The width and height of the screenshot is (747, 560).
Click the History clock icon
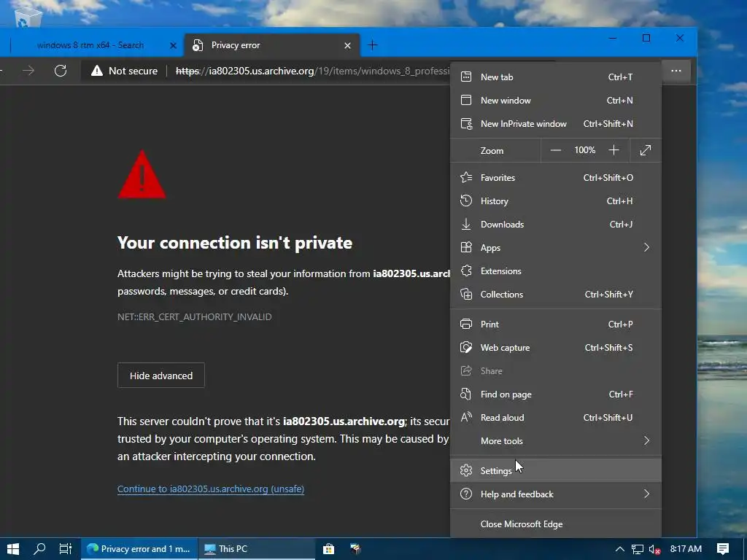466,201
